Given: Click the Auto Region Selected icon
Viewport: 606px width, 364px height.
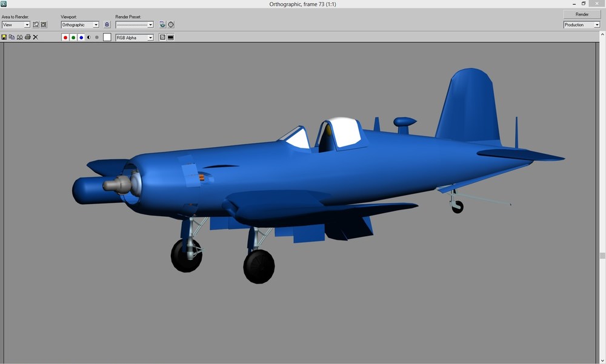Looking at the screenshot, I should click(x=44, y=24).
